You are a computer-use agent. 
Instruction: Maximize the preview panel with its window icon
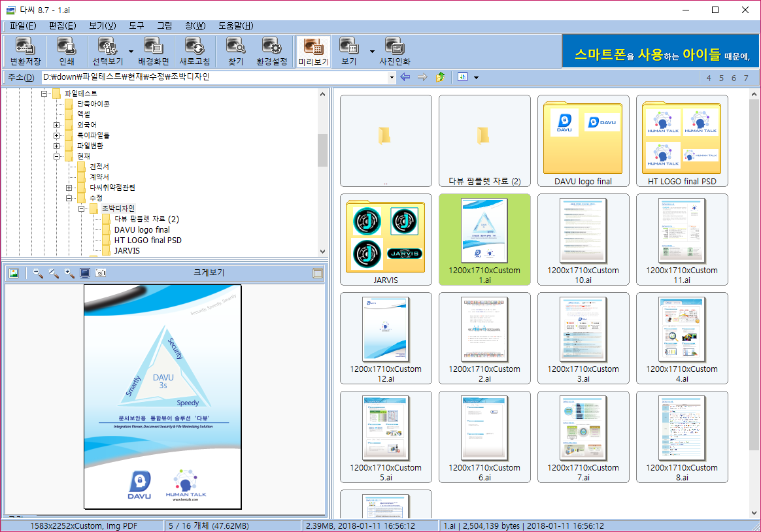pyautogui.click(x=317, y=273)
